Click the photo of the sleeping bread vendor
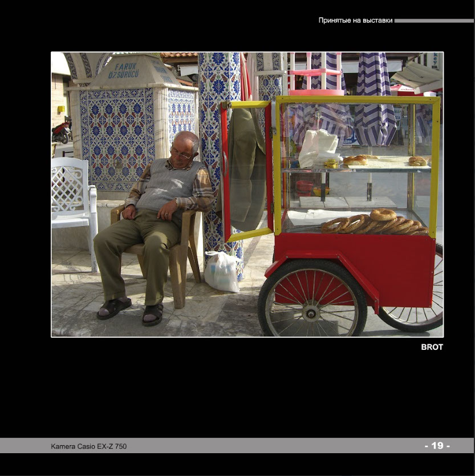The height and width of the screenshot is (476, 475). click(247, 195)
